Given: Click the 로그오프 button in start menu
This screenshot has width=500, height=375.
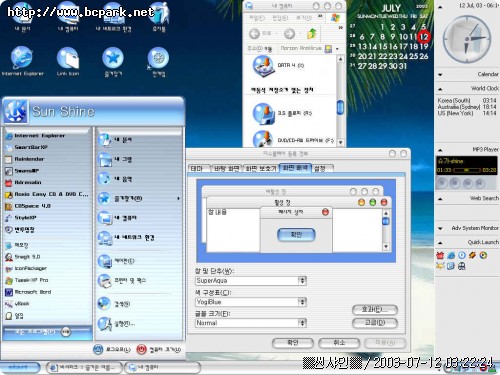Looking at the screenshot, I should 112,349.
